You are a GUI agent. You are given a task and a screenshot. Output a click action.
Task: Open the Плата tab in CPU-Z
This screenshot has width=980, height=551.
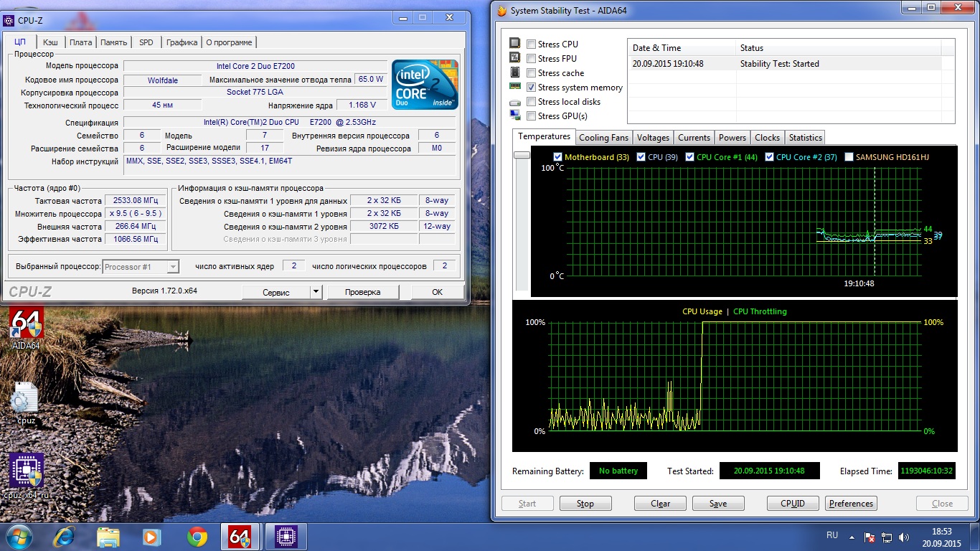(80, 42)
